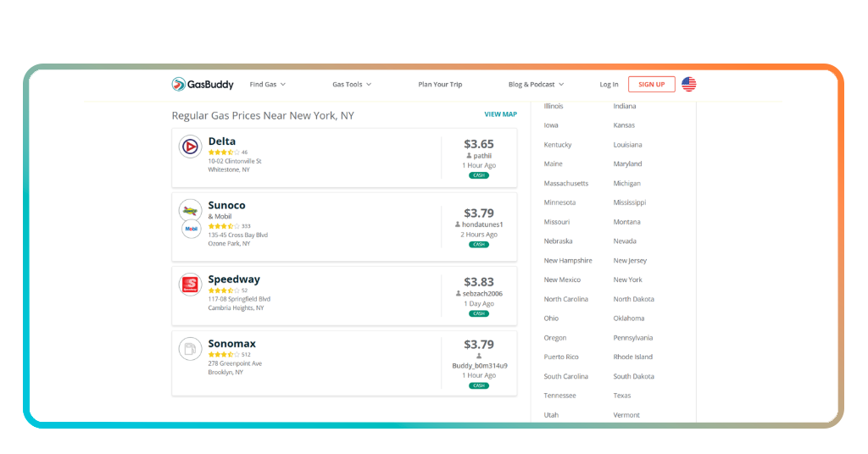Select New Jersey in the state list
The height and width of the screenshot is (454, 868).
(630, 260)
